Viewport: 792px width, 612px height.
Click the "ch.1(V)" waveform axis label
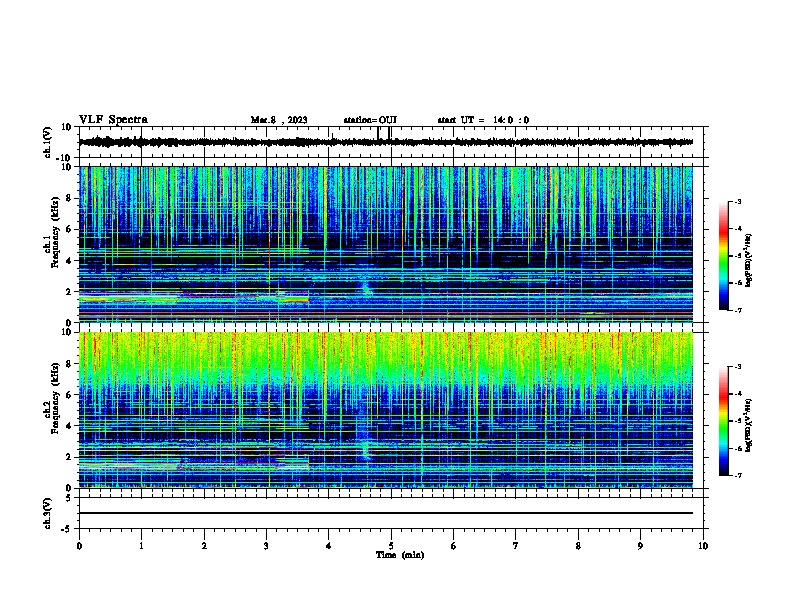click(48, 142)
